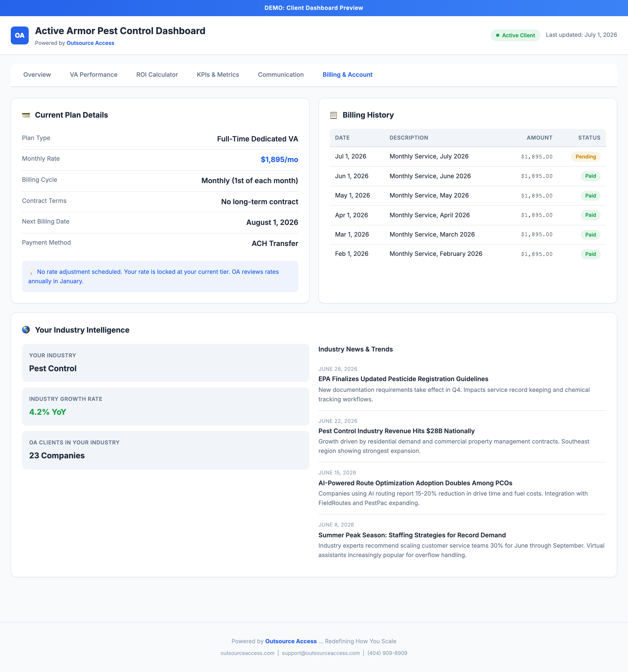
Task: Open Pest Control Industry Revenue Hits $28B headline
Action: pos(397,431)
